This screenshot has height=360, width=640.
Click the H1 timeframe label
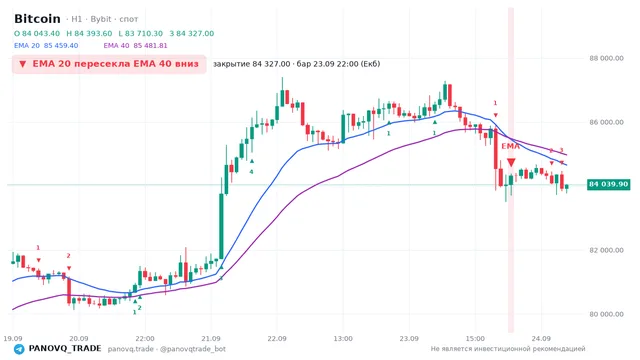click(77, 19)
